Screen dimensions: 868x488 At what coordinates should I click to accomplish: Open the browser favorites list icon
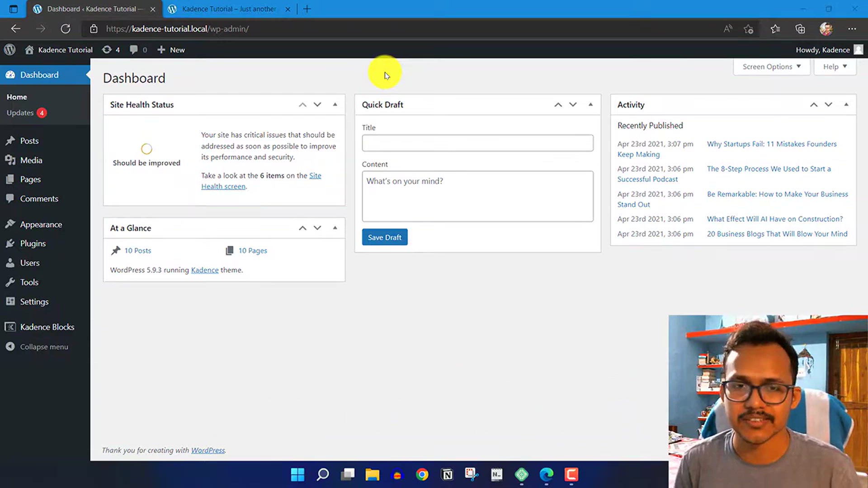coord(775,29)
